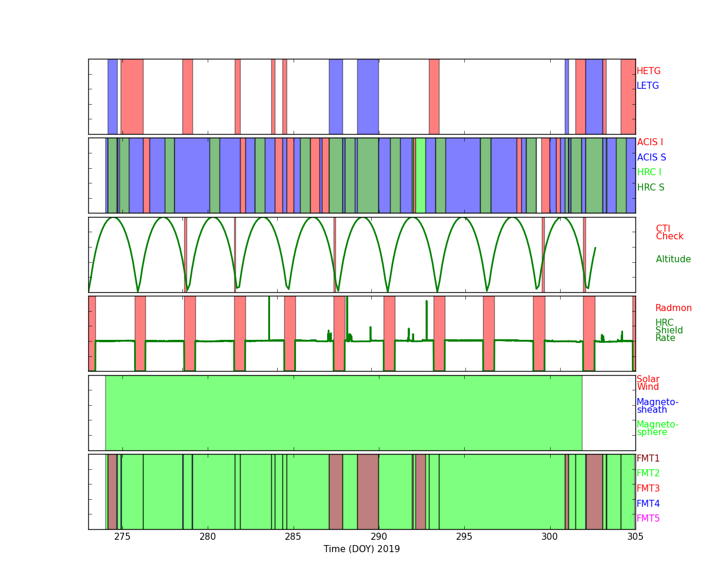Select the FMT1 legend label
This screenshot has height=588, width=706.
click(x=648, y=459)
